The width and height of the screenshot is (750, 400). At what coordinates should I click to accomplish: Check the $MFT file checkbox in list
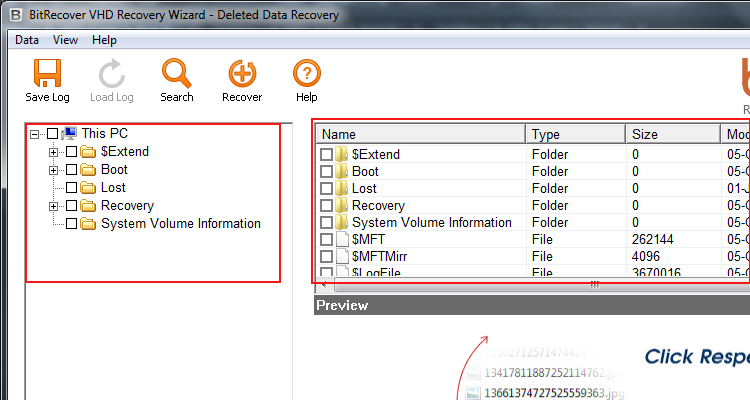pyautogui.click(x=326, y=239)
